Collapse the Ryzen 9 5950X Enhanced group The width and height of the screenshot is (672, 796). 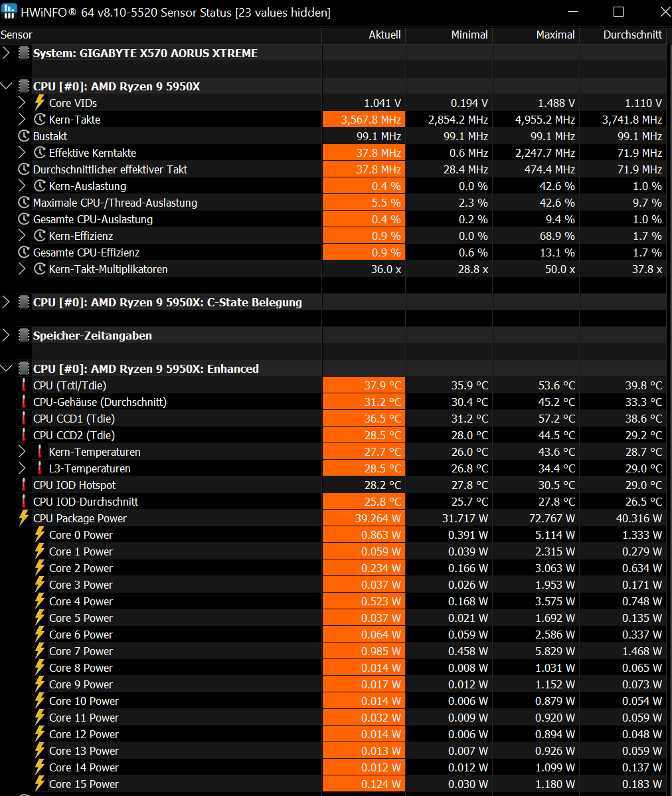coord(6,369)
